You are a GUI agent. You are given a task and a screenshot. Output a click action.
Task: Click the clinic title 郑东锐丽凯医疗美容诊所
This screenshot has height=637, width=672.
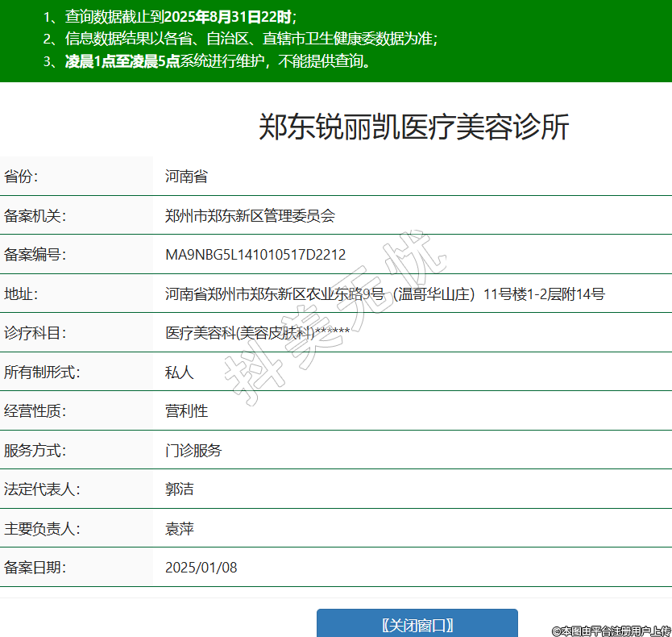click(x=413, y=127)
